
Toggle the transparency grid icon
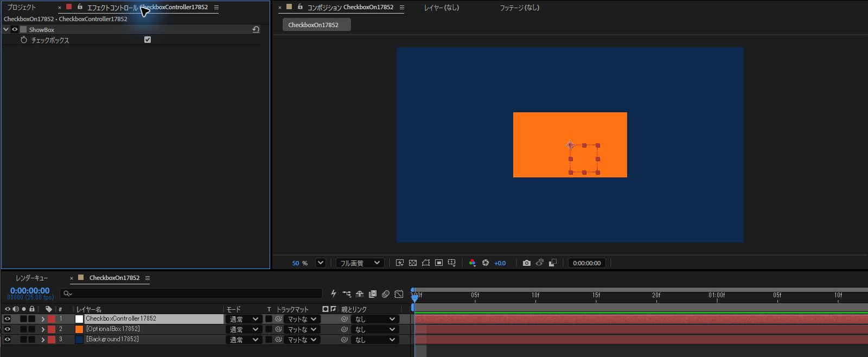413,263
